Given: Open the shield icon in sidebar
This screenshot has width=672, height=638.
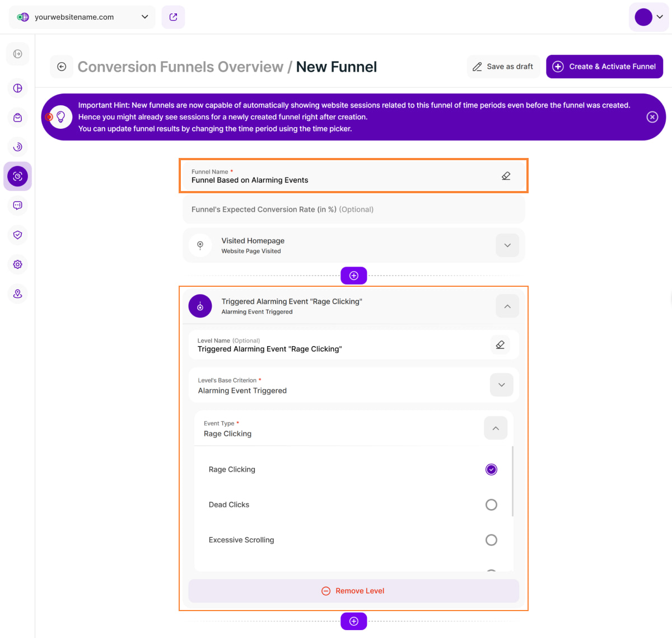Looking at the screenshot, I should click(x=18, y=235).
